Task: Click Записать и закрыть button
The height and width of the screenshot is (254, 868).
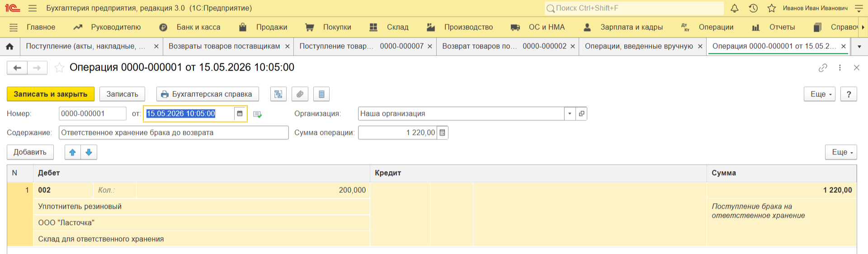Action: click(51, 94)
